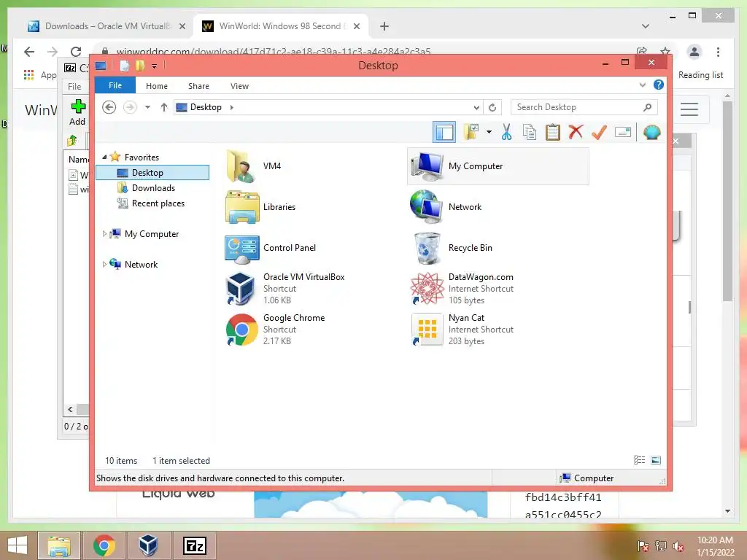This screenshot has height=560, width=747.
Task: Switch to details view in status bar
Action: tap(639, 460)
